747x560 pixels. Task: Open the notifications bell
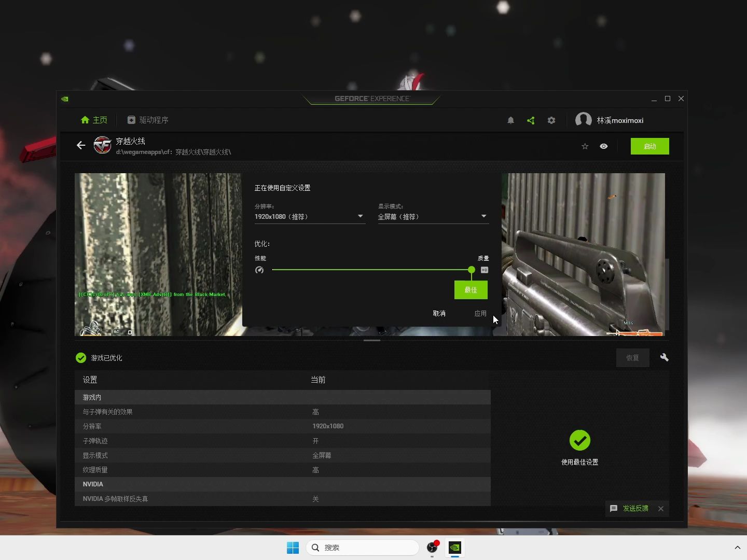coord(510,120)
